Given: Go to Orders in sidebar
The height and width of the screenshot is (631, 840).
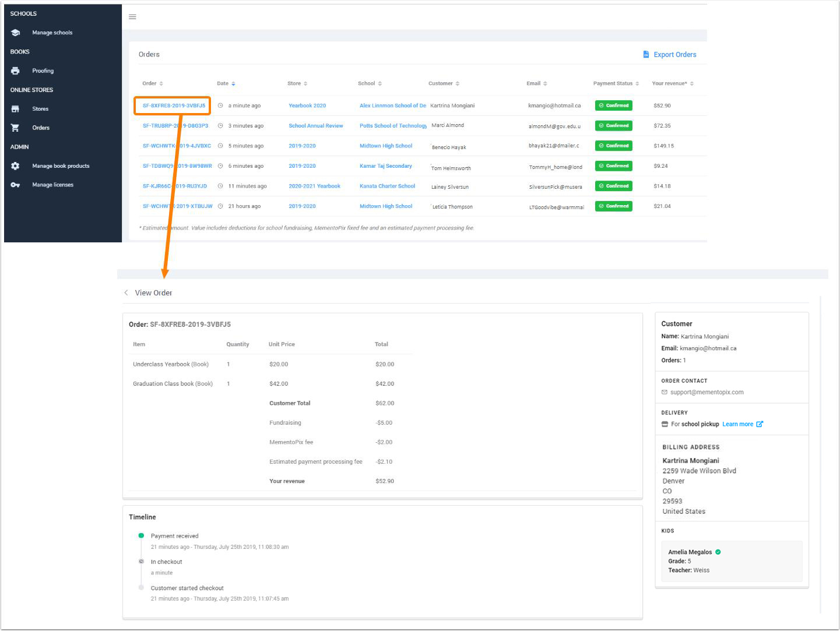Looking at the screenshot, I should 41,128.
